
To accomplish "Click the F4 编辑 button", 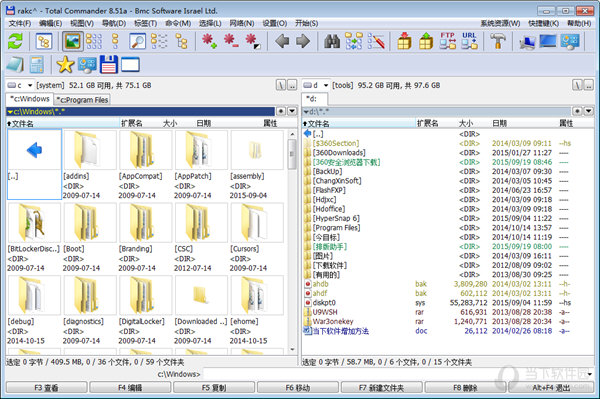I will click(130, 388).
